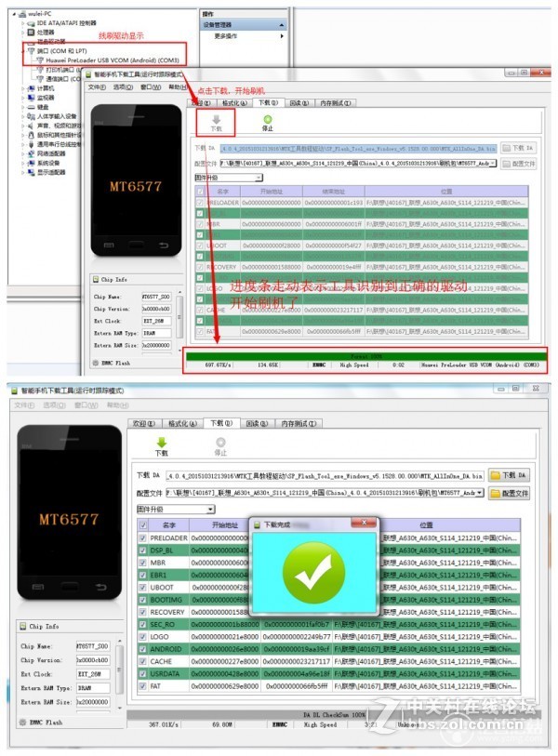Click the 声音、视频 speaker icon in the tree
558x756 pixels.
32,126
